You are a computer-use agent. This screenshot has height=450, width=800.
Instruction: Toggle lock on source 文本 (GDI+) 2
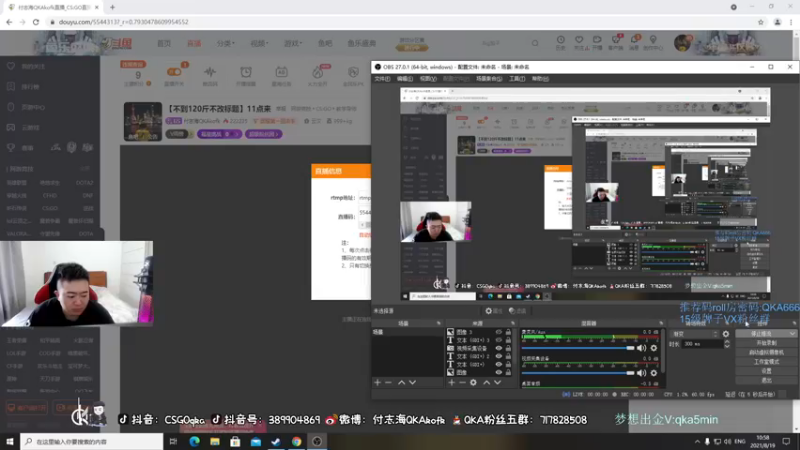(x=508, y=357)
